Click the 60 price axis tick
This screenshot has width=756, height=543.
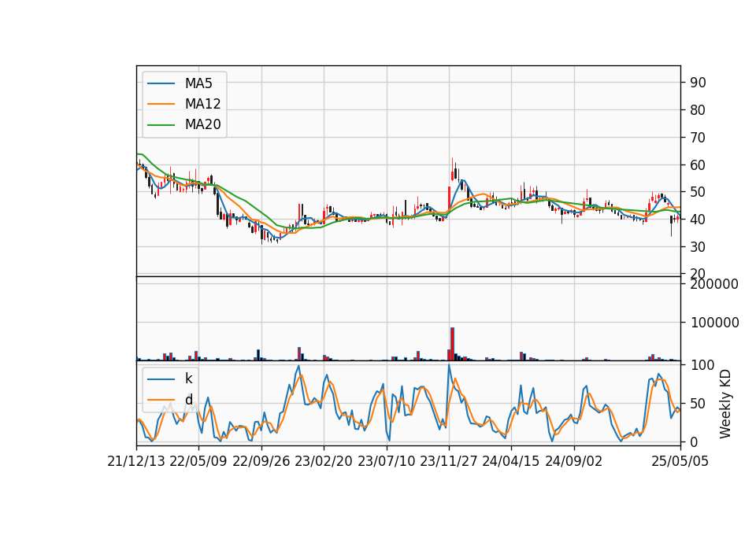tap(698, 165)
